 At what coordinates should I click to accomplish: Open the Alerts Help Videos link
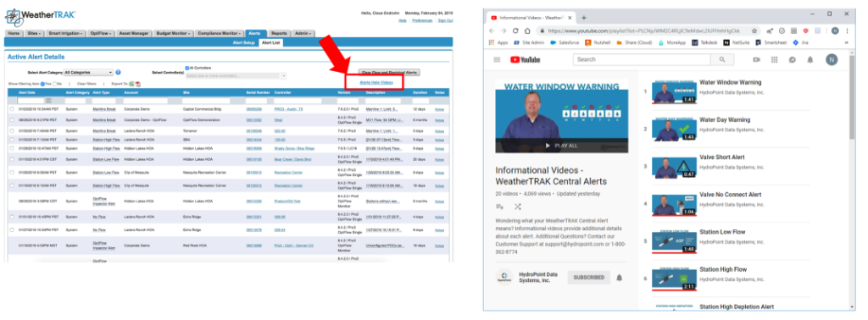[376, 82]
